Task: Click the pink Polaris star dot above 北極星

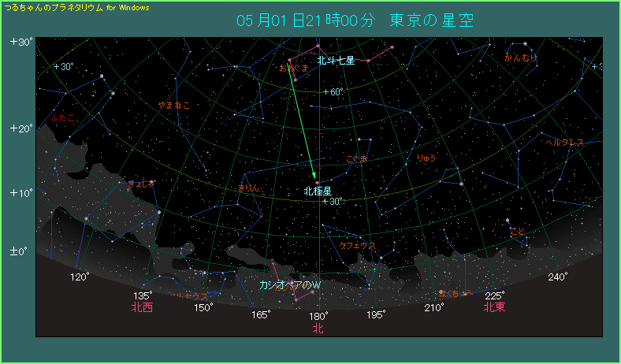Action: pyautogui.click(x=317, y=182)
